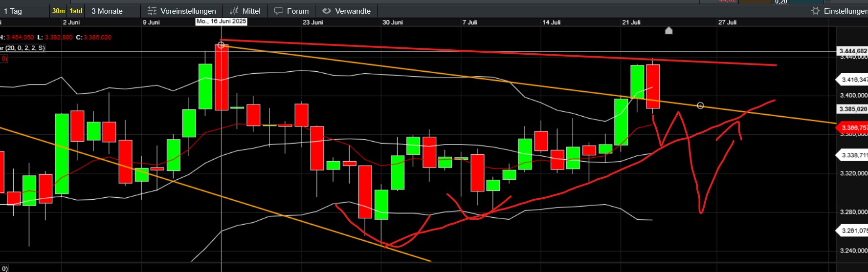Click the last price label 3.385,020 on axis
This screenshot has width=868, height=272.
click(x=853, y=109)
